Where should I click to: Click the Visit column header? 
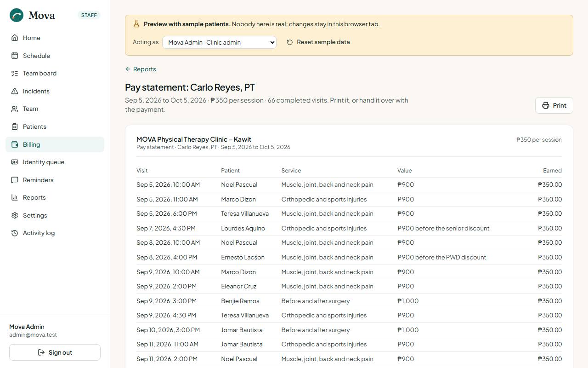pyautogui.click(x=142, y=170)
